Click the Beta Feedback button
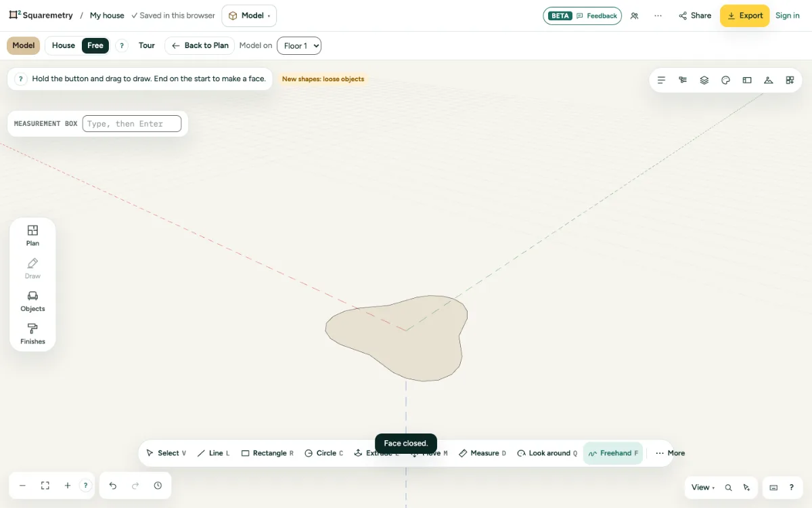This screenshot has height=508, width=812. pyautogui.click(x=583, y=16)
